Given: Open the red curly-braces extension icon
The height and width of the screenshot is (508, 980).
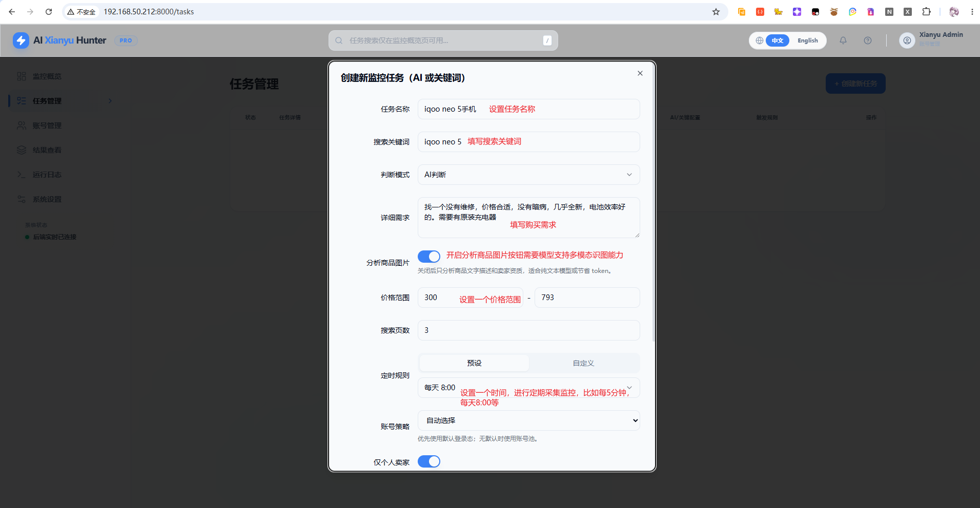Looking at the screenshot, I should [760, 12].
